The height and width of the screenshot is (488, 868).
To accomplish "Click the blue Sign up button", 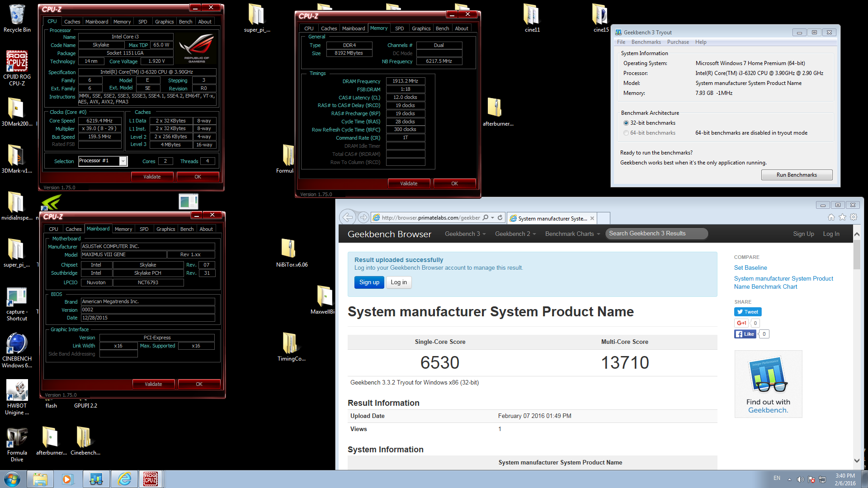I will (x=369, y=282).
